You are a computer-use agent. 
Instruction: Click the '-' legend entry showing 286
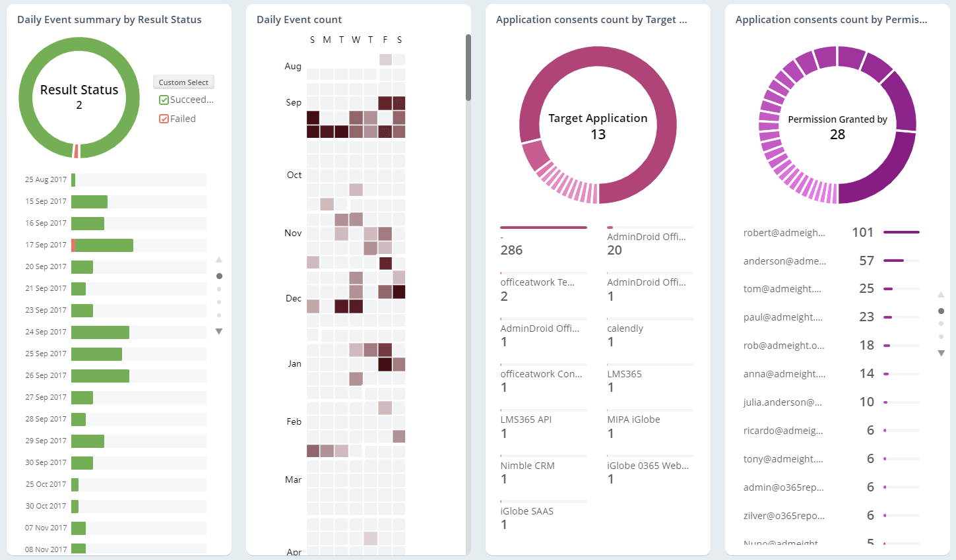tap(502, 236)
